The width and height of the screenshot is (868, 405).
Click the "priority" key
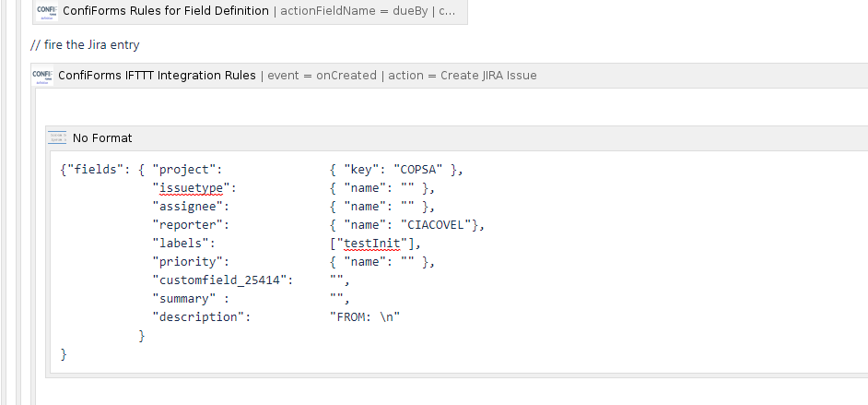click(x=187, y=261)
